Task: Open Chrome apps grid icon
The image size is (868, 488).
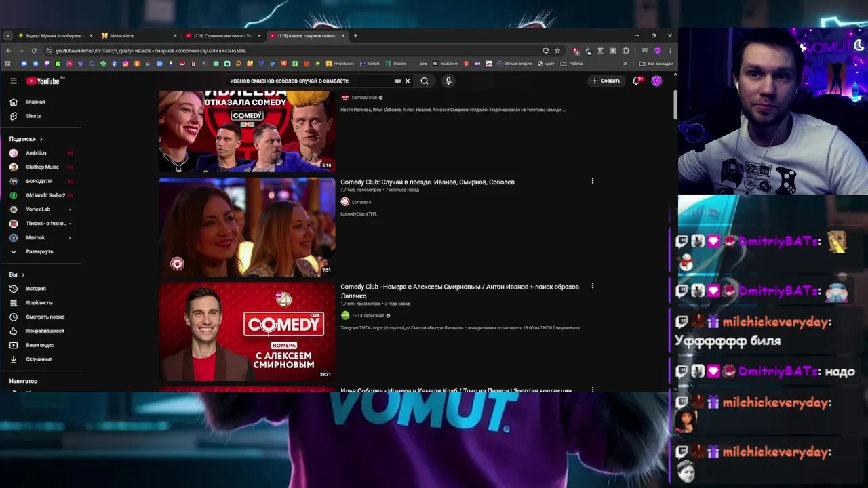Action: [x=7, y=64]
